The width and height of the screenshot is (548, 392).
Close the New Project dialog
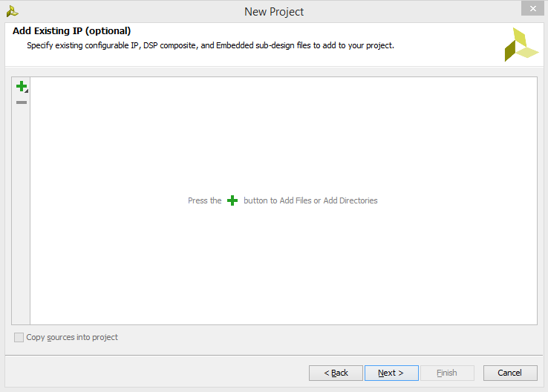(532, 8)
